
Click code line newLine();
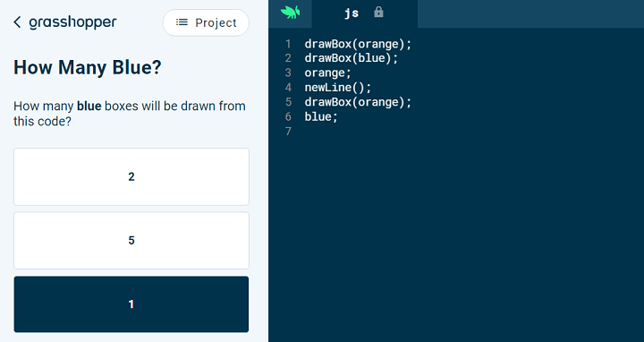[337, 87]
